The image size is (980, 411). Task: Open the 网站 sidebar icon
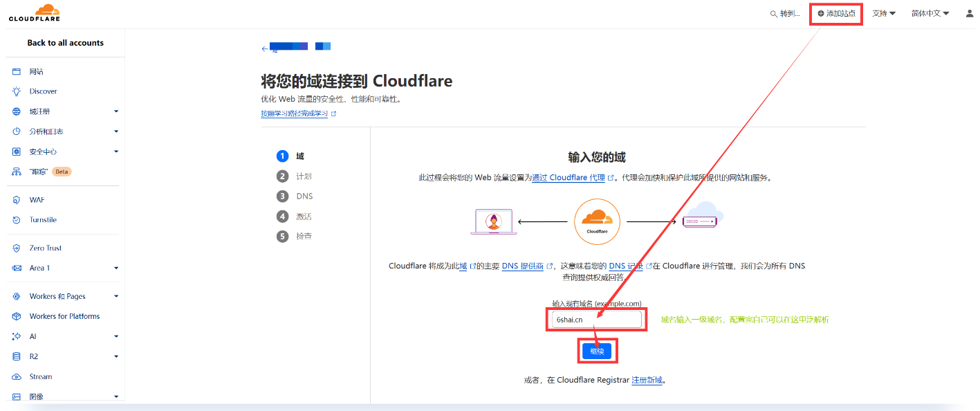coord(17,71)
